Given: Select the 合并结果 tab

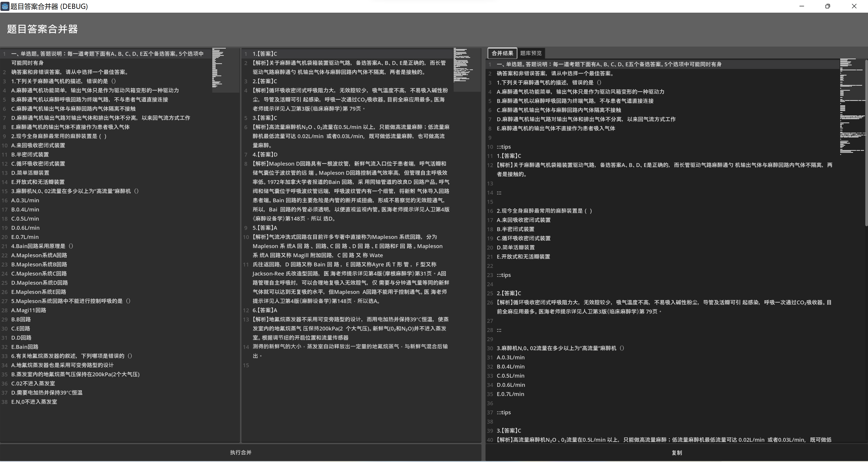Looking at the screenshot, I should tap(502, 53).
